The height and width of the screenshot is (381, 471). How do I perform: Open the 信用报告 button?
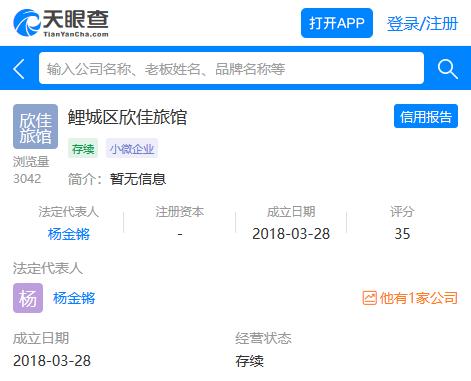426,116
